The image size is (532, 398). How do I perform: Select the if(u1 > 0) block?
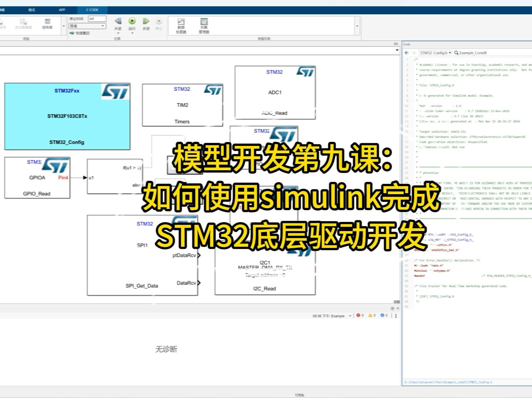115,176
